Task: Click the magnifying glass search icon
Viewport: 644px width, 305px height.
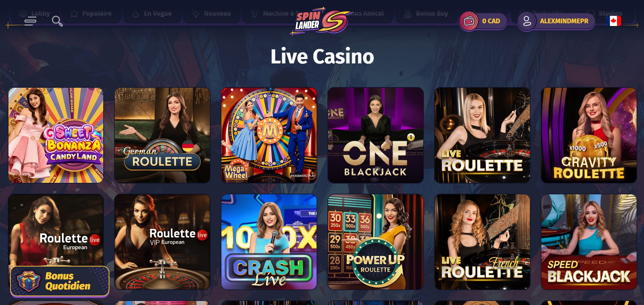Action: coord(57,21)
